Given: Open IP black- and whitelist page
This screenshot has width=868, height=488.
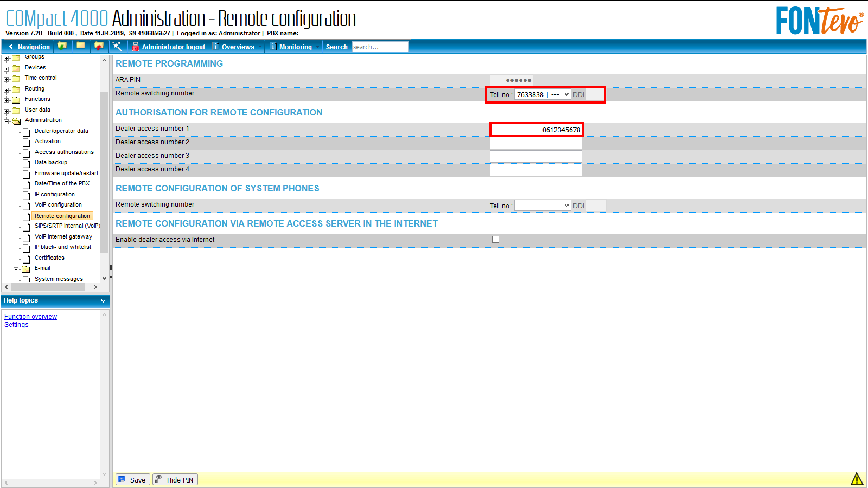Looking at the screenshot, I should pyautogui.click(x=63, y=247).
